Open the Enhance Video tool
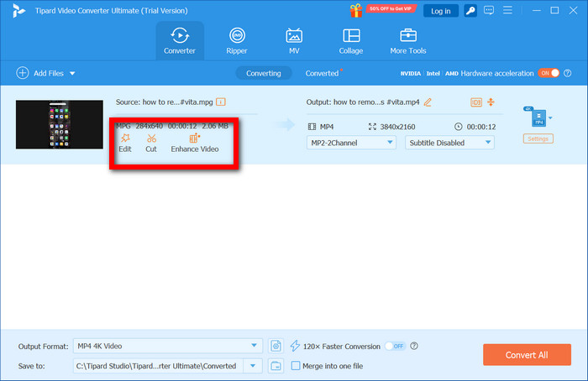The image size is (588, 381). tap(194, 143)
